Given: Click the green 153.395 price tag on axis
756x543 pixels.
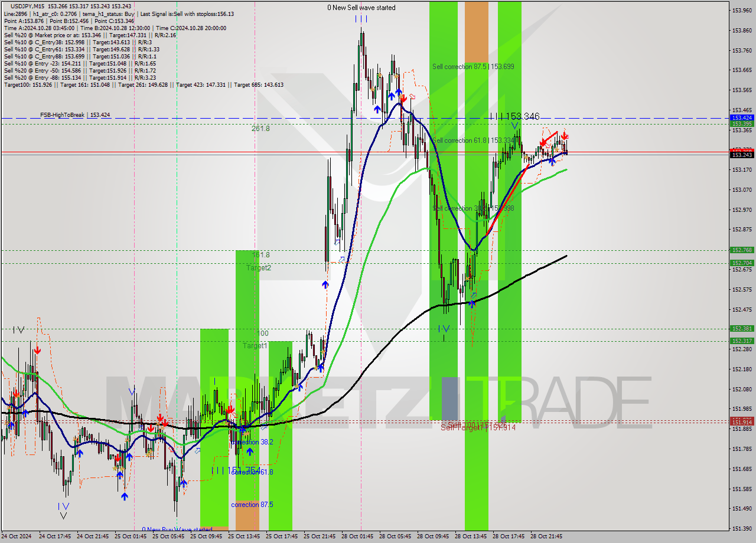Looking at the screenshot, I should (x=741, y=123).
